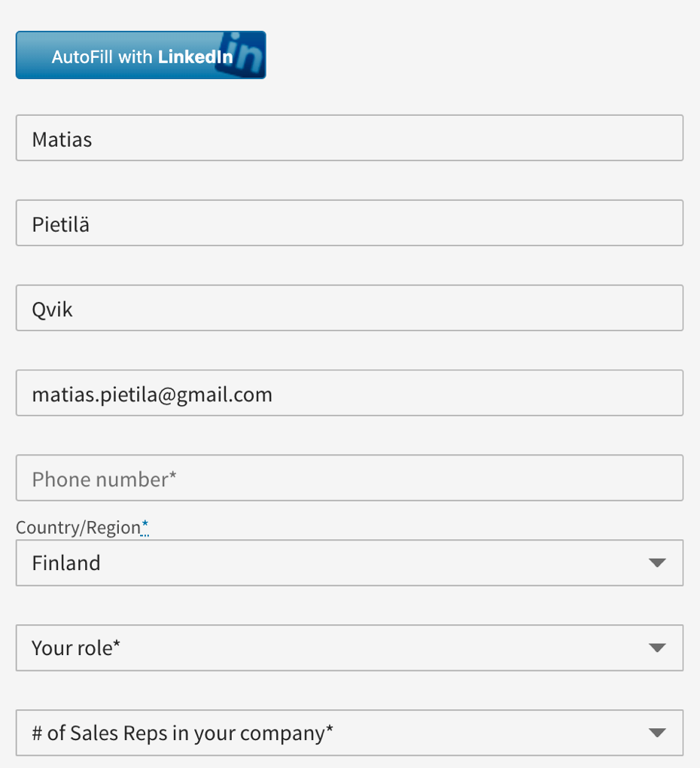This screenshot has height=768, width=700.
Task: Click the arrow icon on Your role selector
Action: [x=657, y=648]
